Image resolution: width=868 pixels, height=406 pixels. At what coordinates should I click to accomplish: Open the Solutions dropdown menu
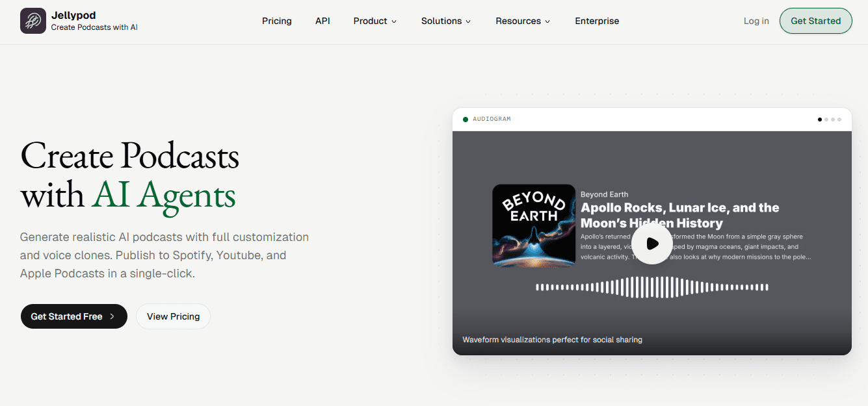pyautogui.click(x=445, y=21)
